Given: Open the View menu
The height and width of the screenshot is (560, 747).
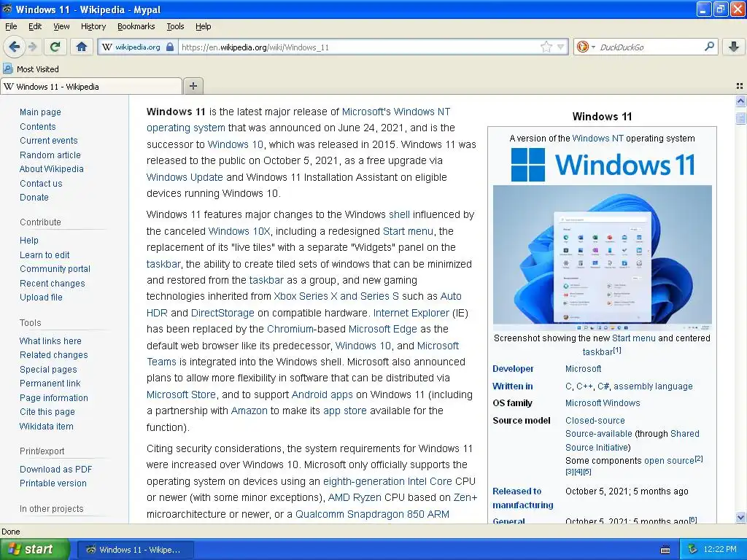Looking at the screenshot, I should [x=61, y=26].
